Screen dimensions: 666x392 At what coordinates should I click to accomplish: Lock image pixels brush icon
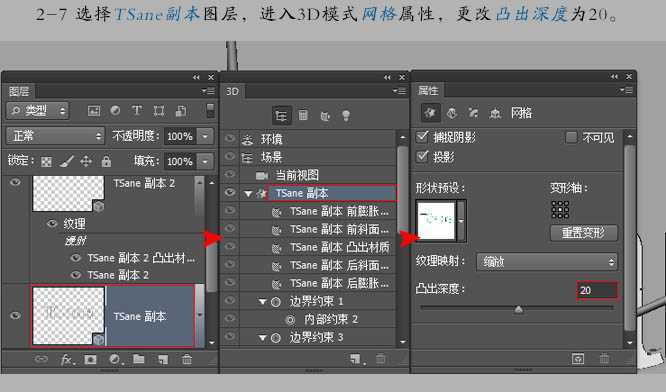[66, 161]
